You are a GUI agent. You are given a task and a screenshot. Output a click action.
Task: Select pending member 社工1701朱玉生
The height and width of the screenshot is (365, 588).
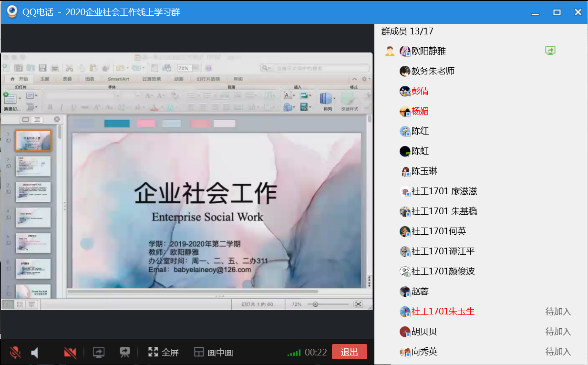tap(443, 312)
